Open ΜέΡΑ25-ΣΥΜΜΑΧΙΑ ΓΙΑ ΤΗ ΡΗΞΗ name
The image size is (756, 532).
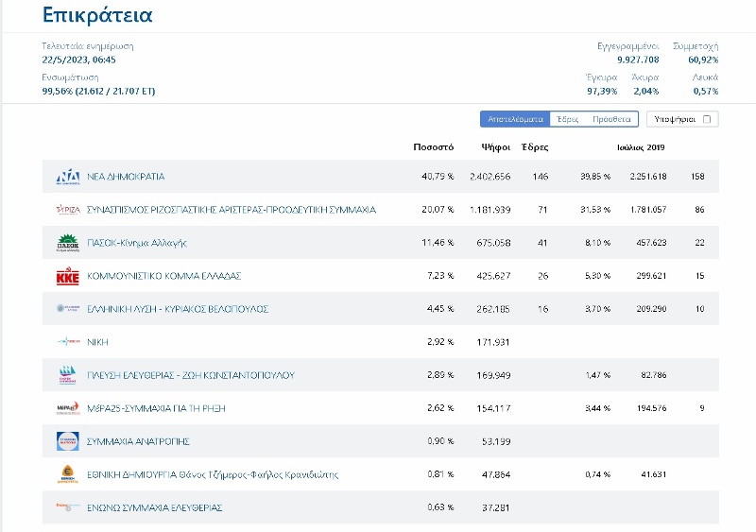point(156,408)
